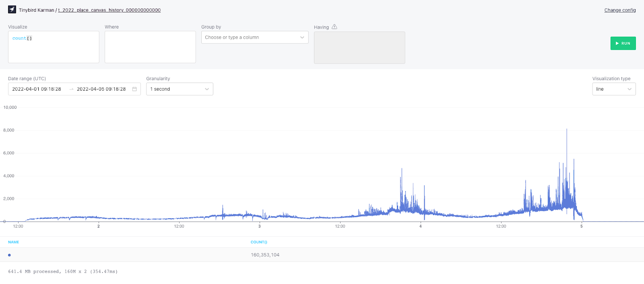Open the Group by column dropdown
The image size is (644, 284).
tap(254, 37)
